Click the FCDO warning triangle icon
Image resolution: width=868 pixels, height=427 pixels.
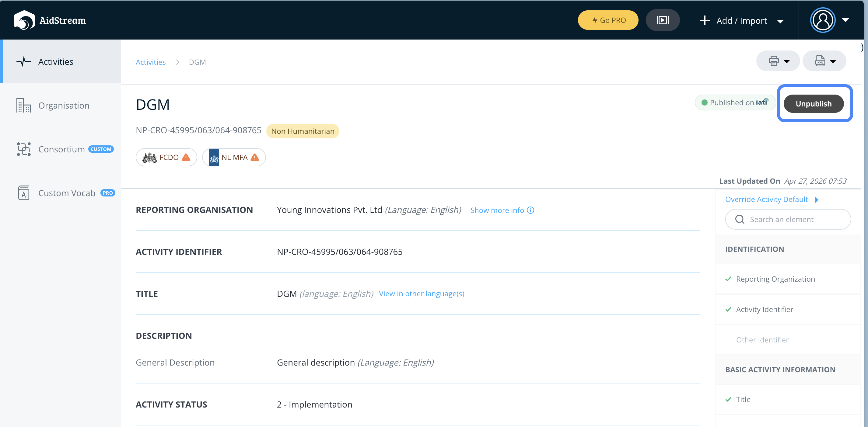click(186, 157)
